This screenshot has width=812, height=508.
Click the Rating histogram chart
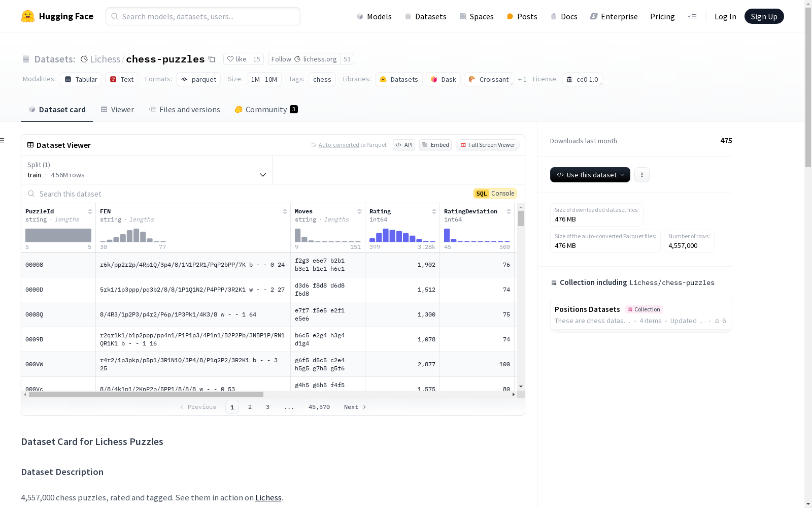(402, 235)
